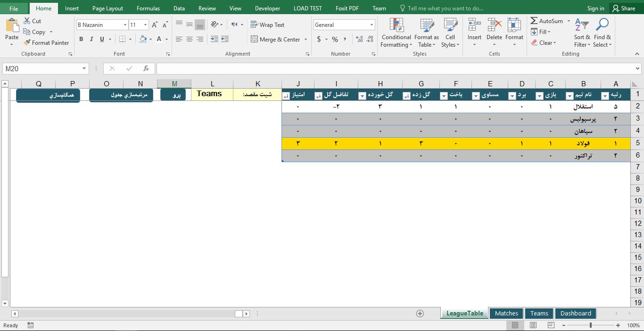Switch to the Insert ribbon tab
The image size is (644, 331).
(x=72, y=8)
